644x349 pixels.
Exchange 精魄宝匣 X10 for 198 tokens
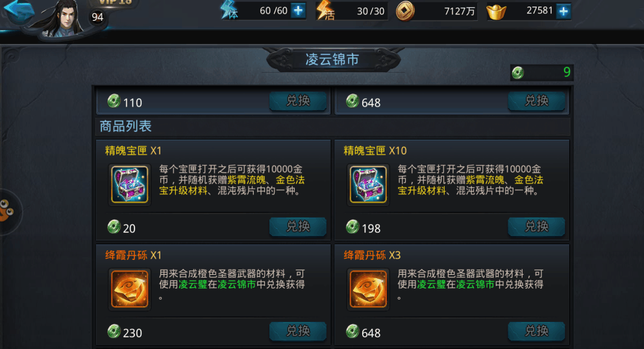pos(536,227)
